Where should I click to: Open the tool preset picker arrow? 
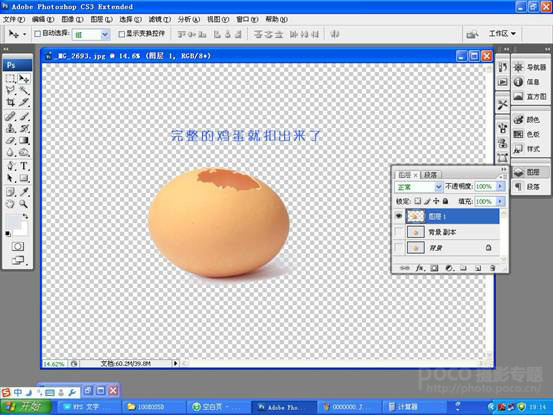(x=24, y=34)
